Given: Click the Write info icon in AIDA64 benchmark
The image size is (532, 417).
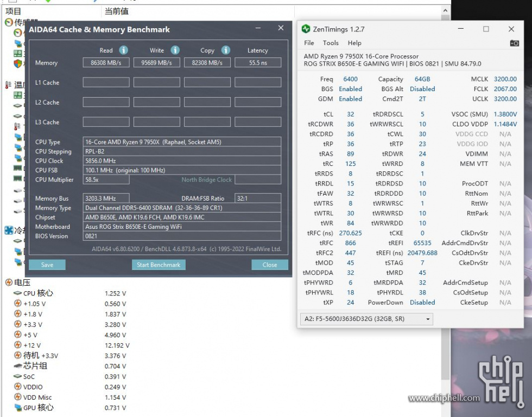Looking at the screenshot, I should point(175,50).
